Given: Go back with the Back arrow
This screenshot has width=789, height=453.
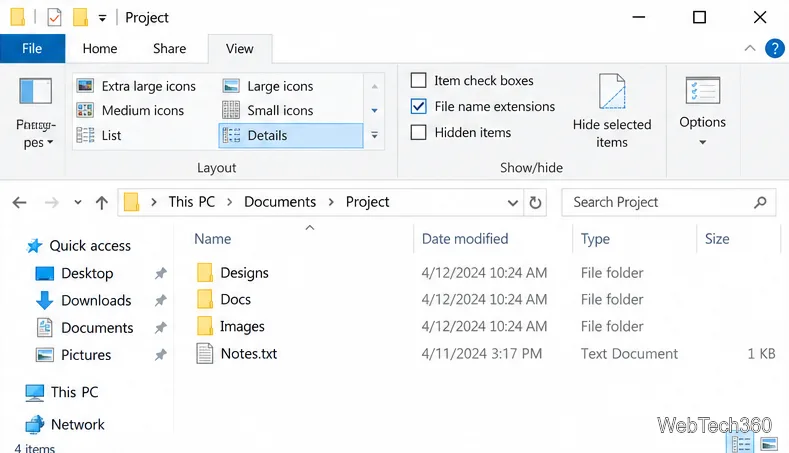Looking at the screenshot, I should coord(19,202).
